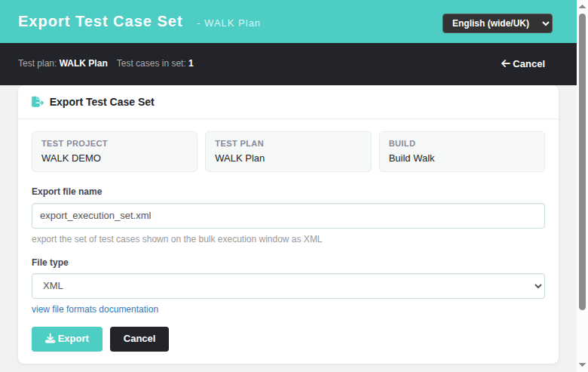Click WALK Plan value in Test Plan card
Viewport: 588px width, 372px height.
240,158
